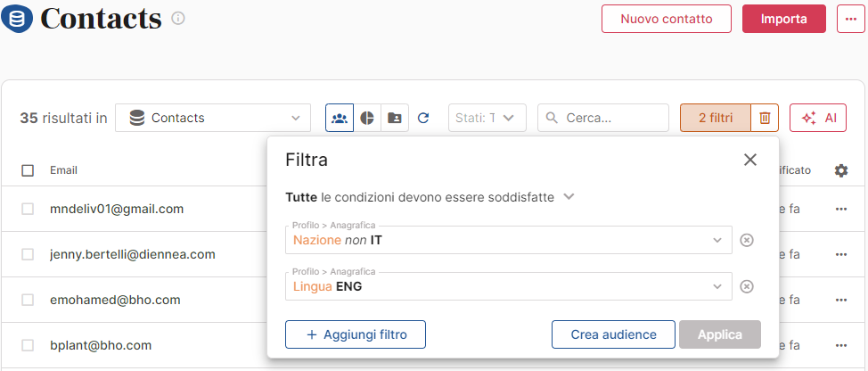Image resolution: width=868 pixels, height=371 pixels.
Task: Open the 2 filtri button
Action: click(x=716, y=118)
